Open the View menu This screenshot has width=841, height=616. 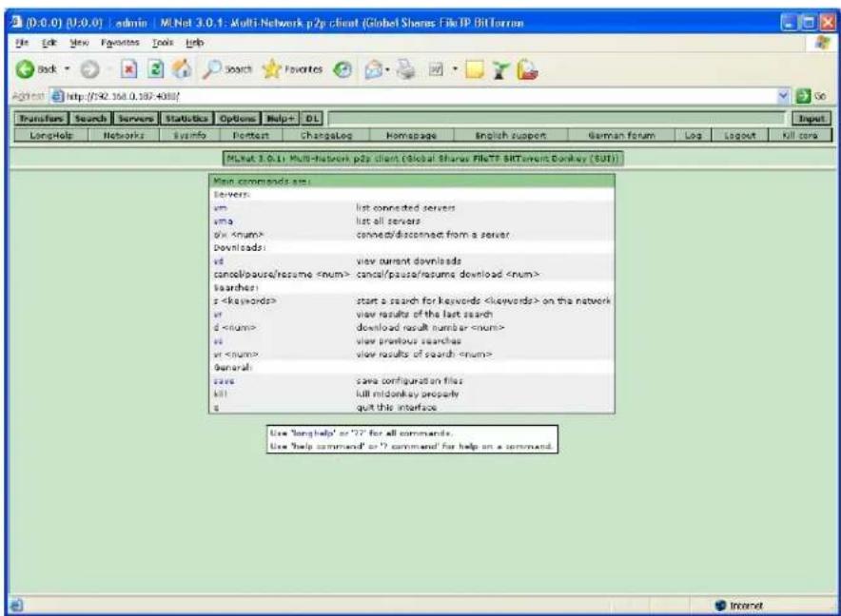[79, 43]
